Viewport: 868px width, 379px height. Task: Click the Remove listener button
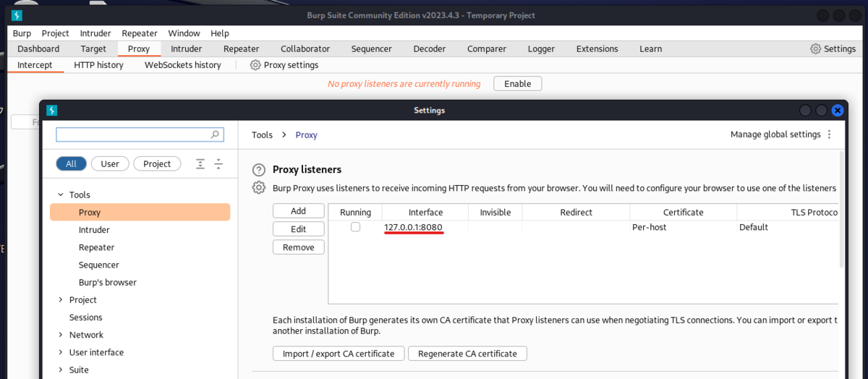[x=298, y=247]
